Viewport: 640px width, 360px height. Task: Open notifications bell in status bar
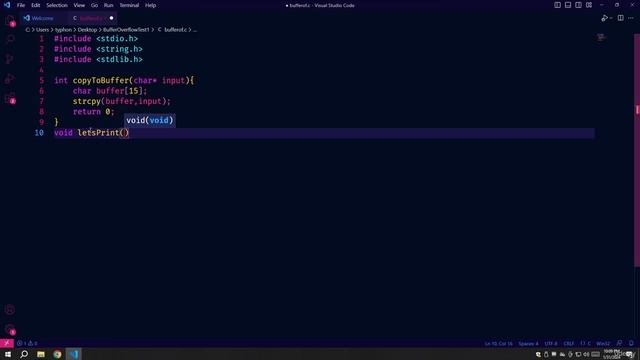coord(631,343)
